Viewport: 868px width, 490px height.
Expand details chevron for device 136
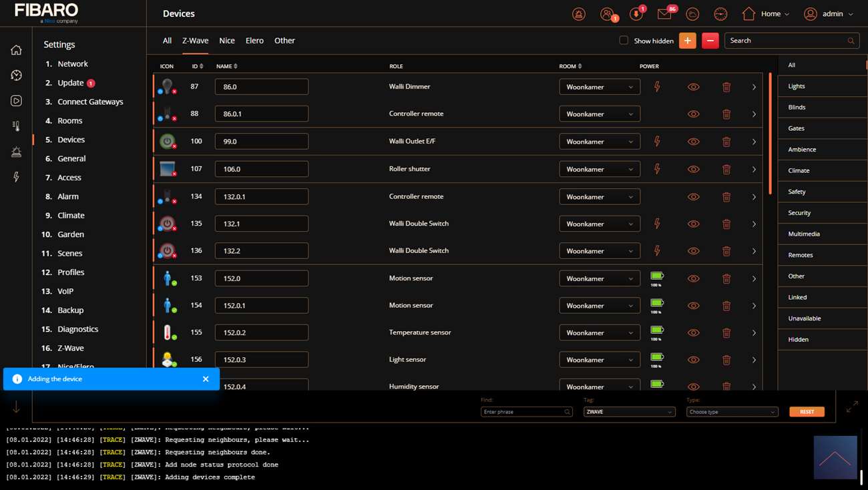click(x=754, y=251)
